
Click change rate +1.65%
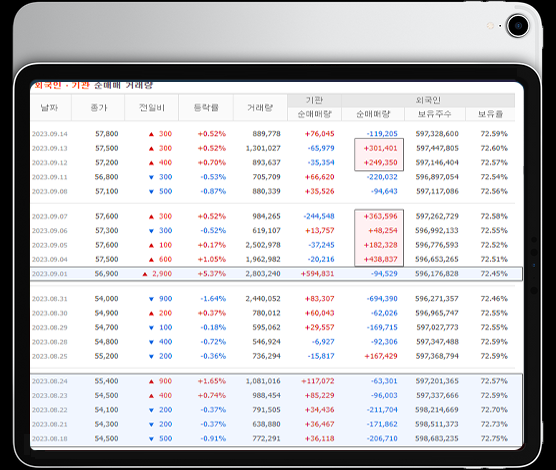212,381
